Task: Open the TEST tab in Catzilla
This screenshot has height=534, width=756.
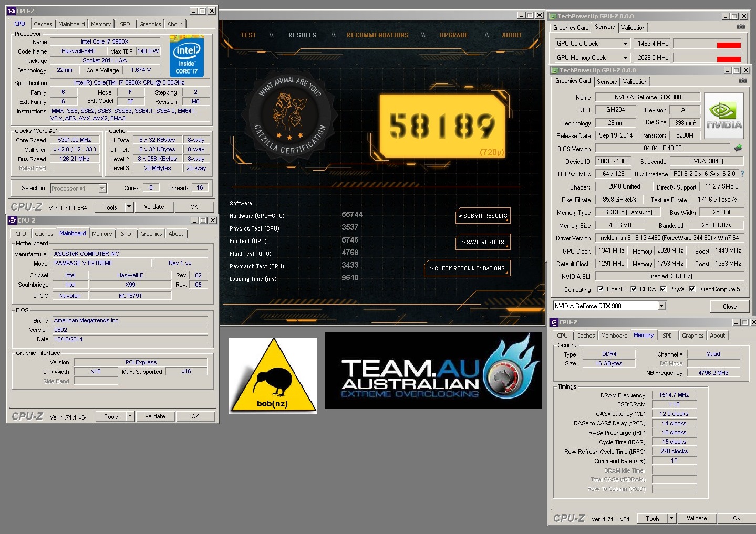Action: pyautogui.click(x=248, y=35)
